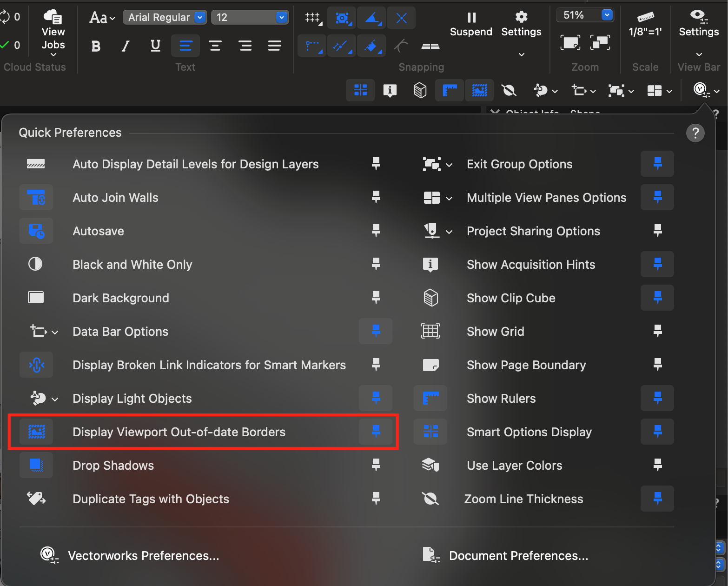Select Display Broken Link Indicators entry
This screenshot has height=586, width=728.
209,365
